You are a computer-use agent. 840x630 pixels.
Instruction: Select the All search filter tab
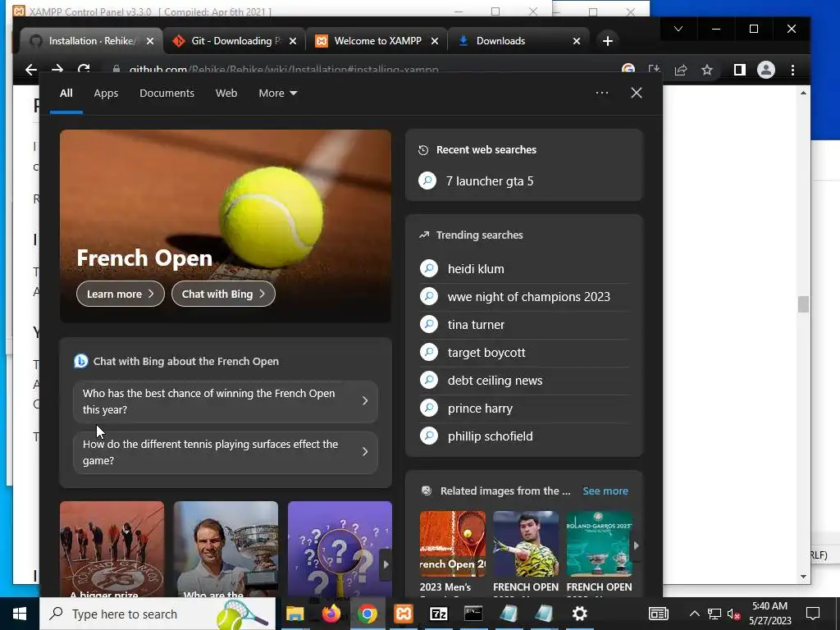(66, 94)
